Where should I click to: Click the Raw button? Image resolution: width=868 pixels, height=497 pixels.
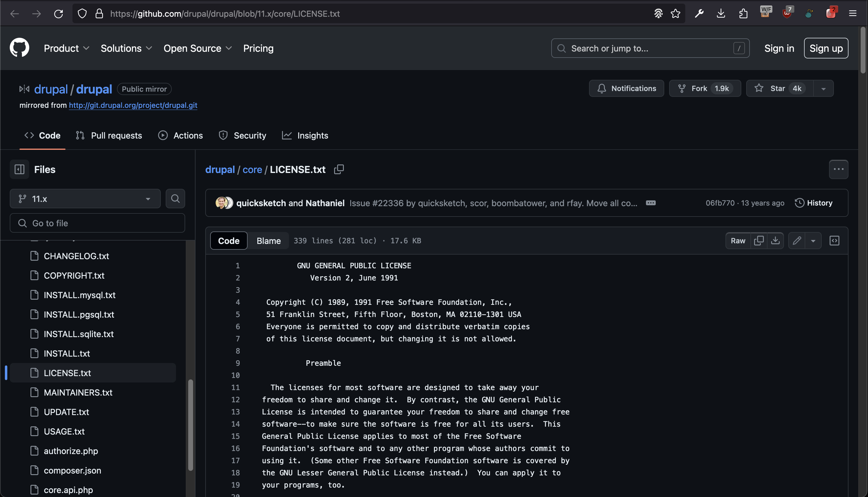(x=738, y=241)
